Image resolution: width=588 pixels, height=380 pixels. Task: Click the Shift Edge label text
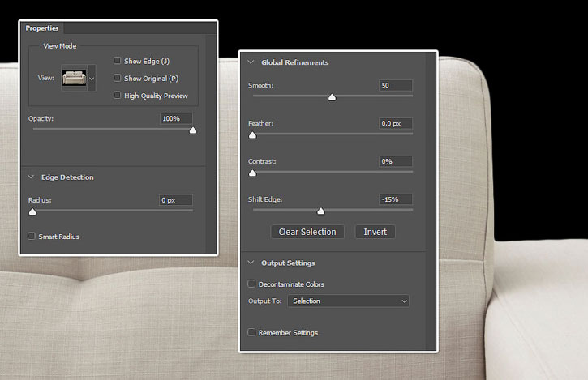(x=265, y=199)
